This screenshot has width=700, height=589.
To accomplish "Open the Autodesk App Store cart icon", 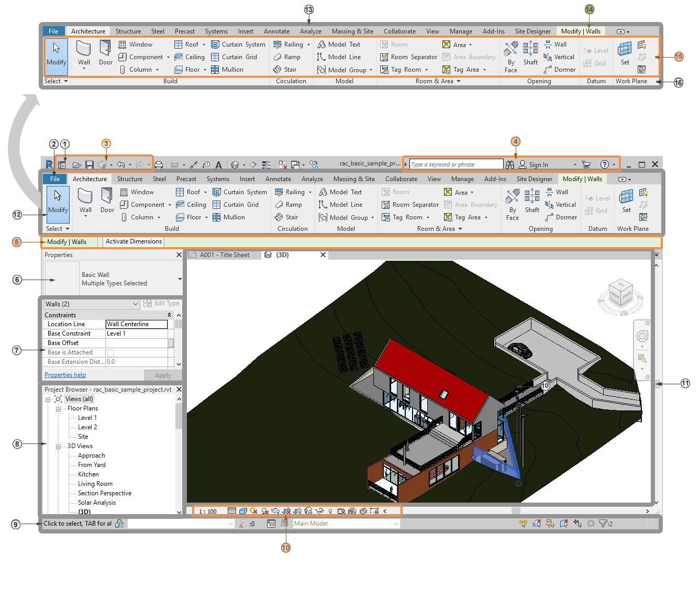I will click(x=586, y=164).
